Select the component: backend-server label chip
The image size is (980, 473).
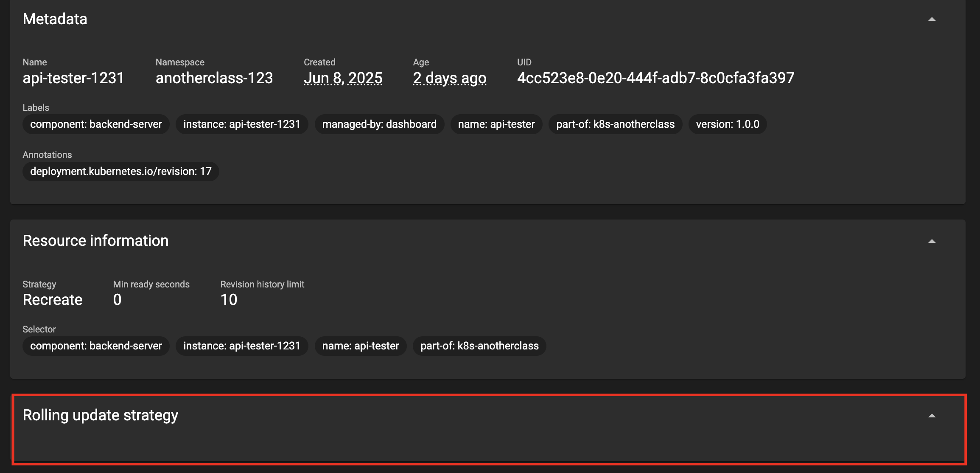(96, 124)
